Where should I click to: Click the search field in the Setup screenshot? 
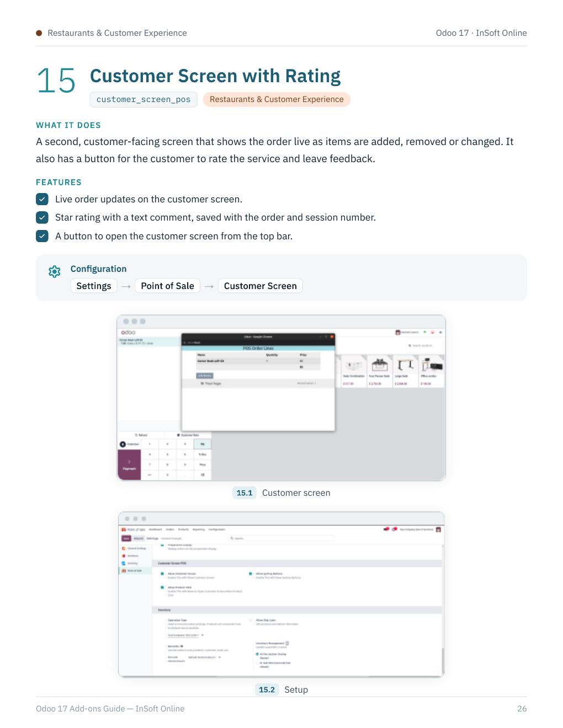coord(281,538)
